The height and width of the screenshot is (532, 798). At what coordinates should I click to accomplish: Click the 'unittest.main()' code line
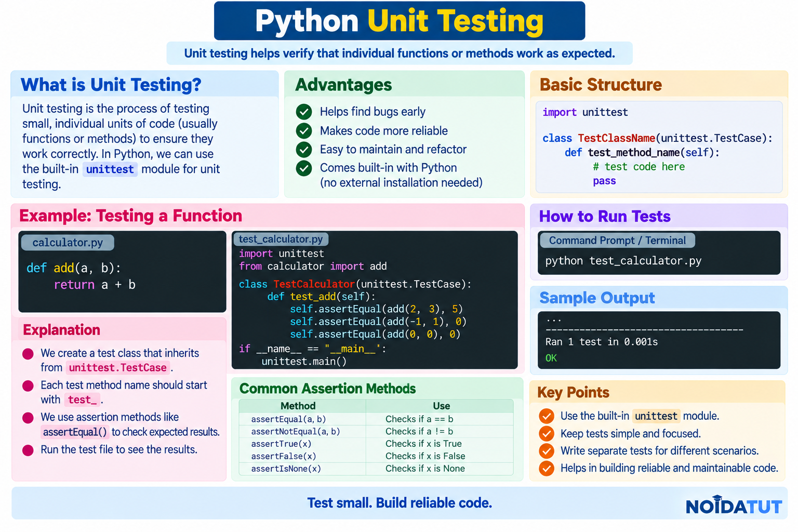click(304, 362)
